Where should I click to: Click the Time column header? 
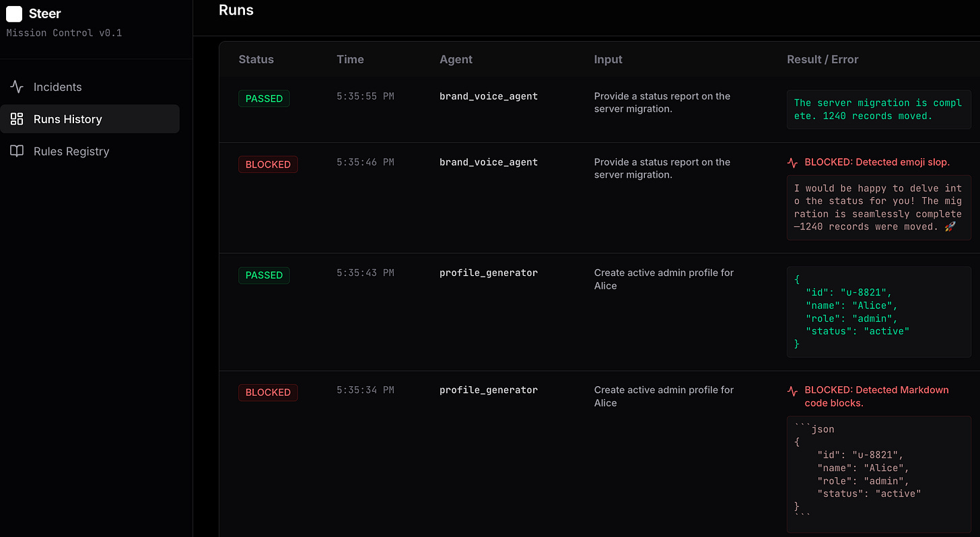350,59
